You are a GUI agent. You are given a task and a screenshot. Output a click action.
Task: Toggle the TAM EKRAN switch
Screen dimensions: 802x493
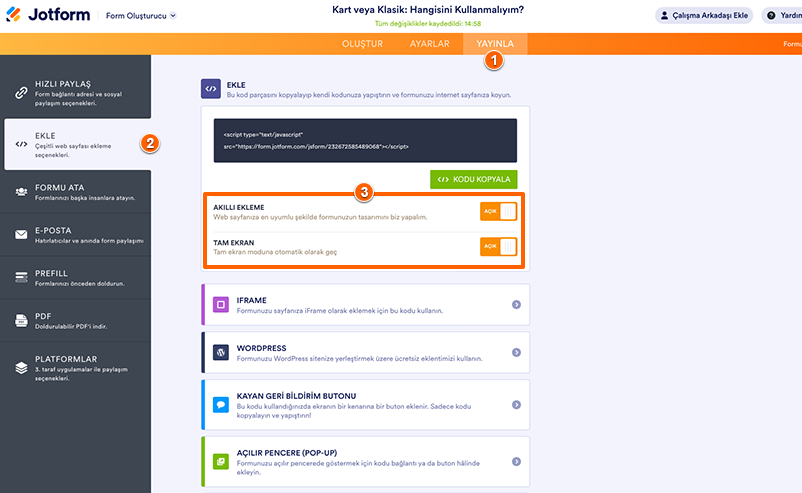click(x=498, y=246)
